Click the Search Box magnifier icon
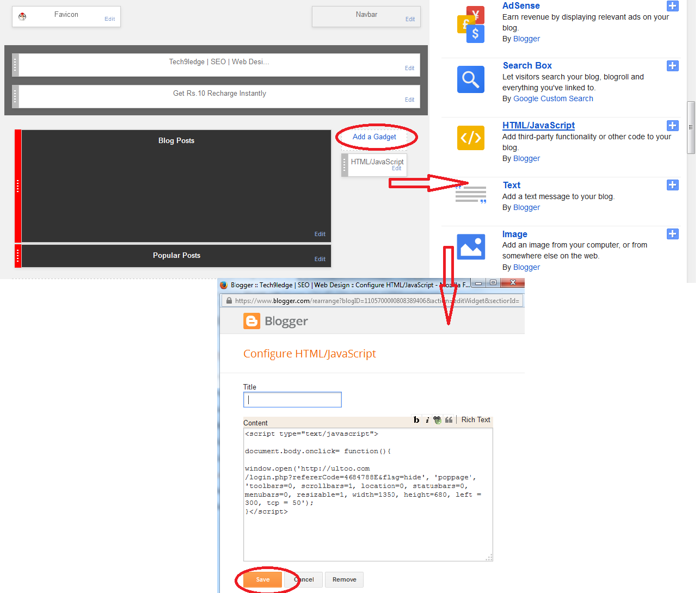The width and height of the screenshot is (700, 593). pyautogui.click(x=470, y=79)
